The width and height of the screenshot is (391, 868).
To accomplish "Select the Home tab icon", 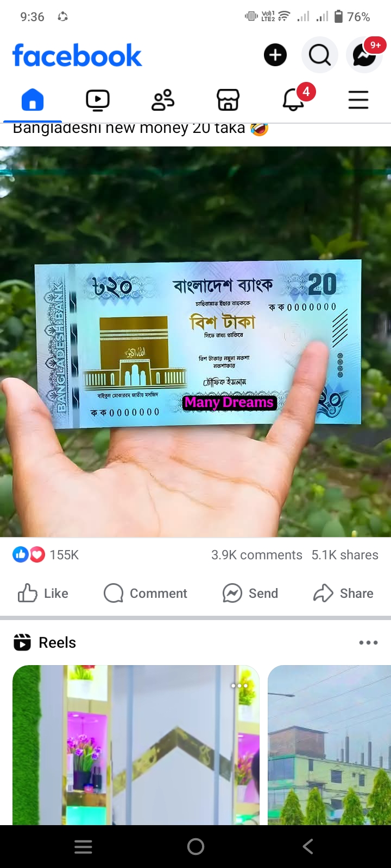I will coord(33,100).
